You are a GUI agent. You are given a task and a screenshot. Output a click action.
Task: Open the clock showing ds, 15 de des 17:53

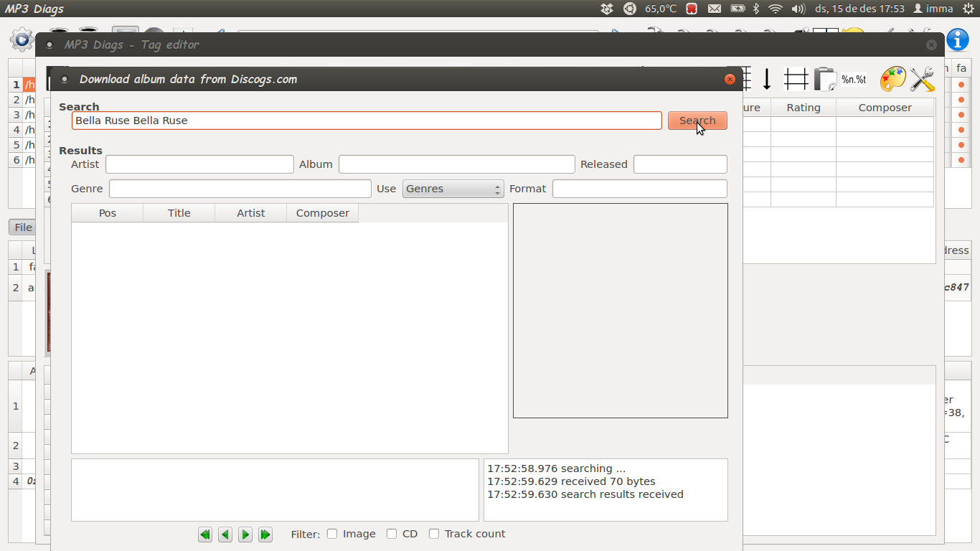tap(860, 9)
